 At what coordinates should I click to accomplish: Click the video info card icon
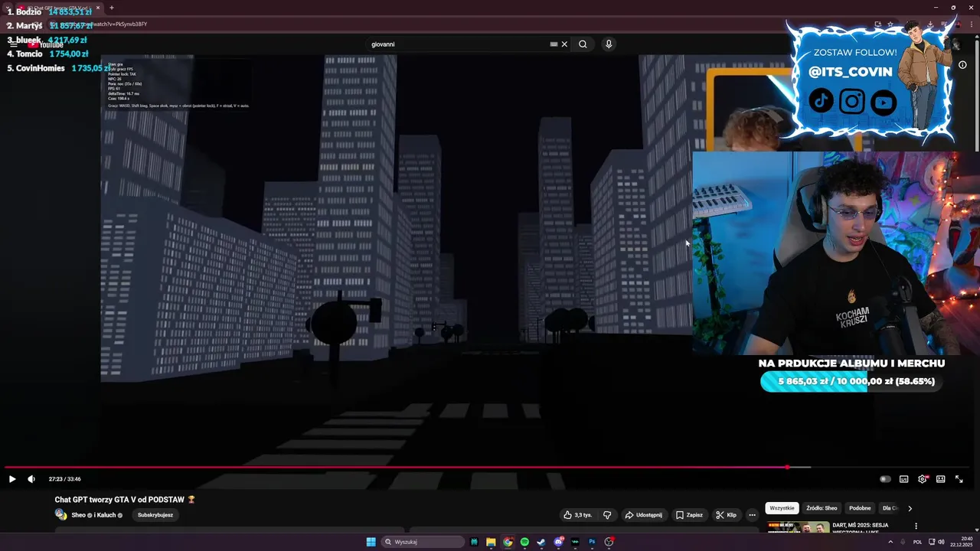pyautogui.click(x=962, y=65)
